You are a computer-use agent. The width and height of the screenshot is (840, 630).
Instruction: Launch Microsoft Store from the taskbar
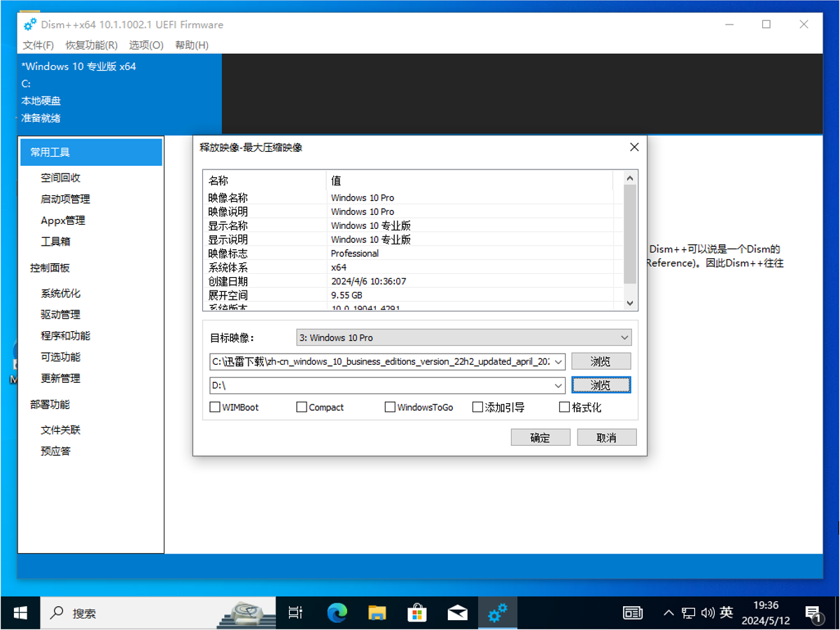(x=417, y=612)
